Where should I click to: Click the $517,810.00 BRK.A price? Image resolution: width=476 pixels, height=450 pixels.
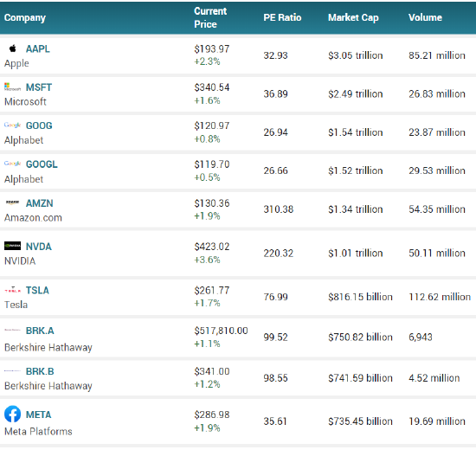coord(221,331)
